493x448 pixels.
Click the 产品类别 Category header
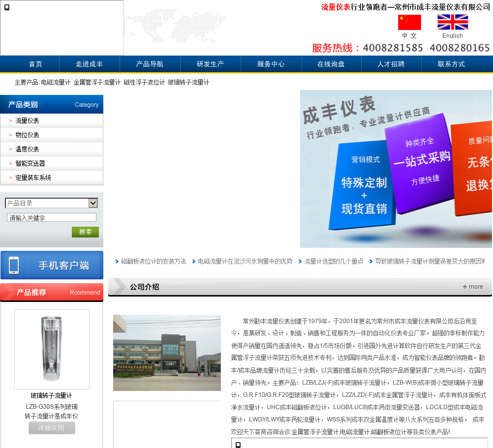point(52,104)
